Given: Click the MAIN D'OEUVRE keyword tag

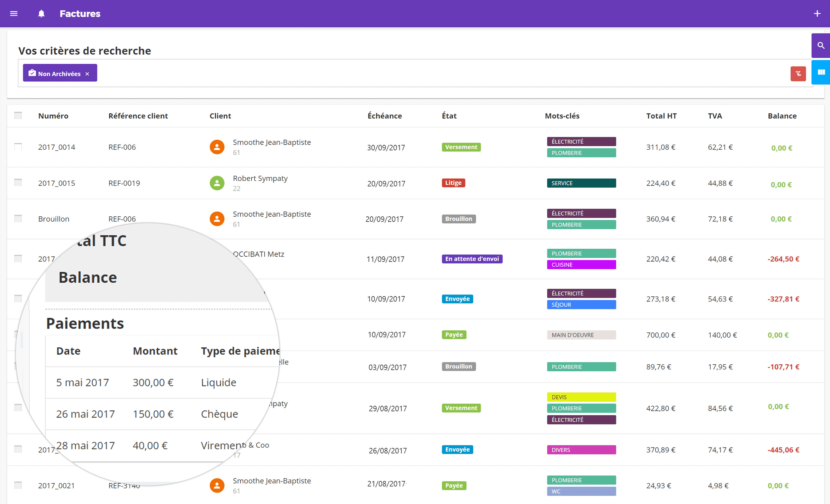Looking at the screenshot, I should (x=581, y=335).
